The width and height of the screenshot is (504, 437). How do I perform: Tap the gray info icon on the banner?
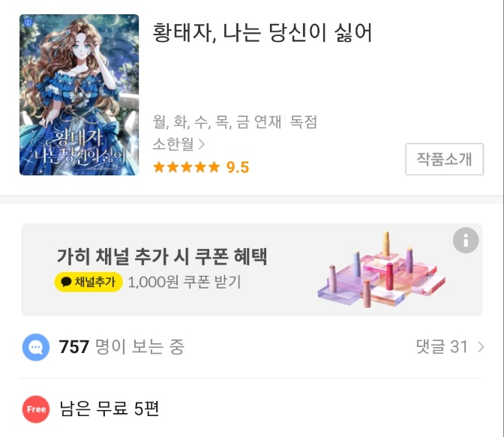466,241
